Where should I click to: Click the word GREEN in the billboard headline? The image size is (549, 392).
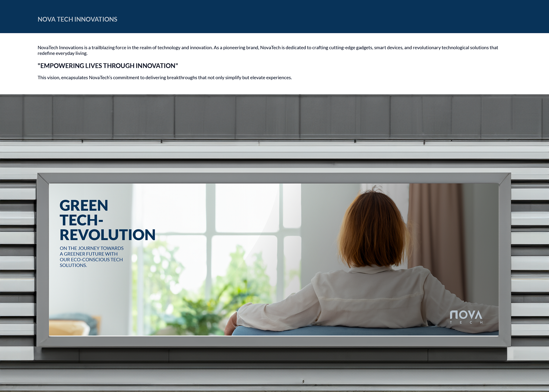[84, 206]
